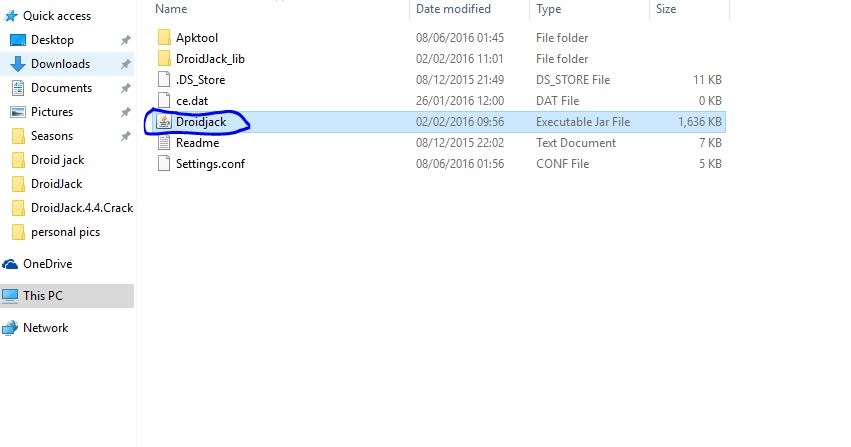Click the Seasons folder icon in sidebar
851x447 pixels.
pyautogui.click(x=18, y=136)
